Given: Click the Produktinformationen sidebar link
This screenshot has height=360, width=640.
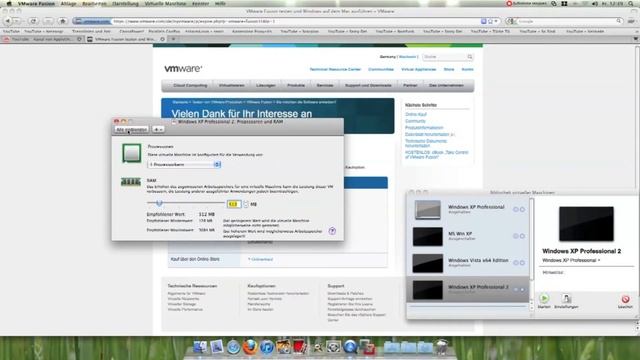Looking at the screenshot, I should (424, 127).
